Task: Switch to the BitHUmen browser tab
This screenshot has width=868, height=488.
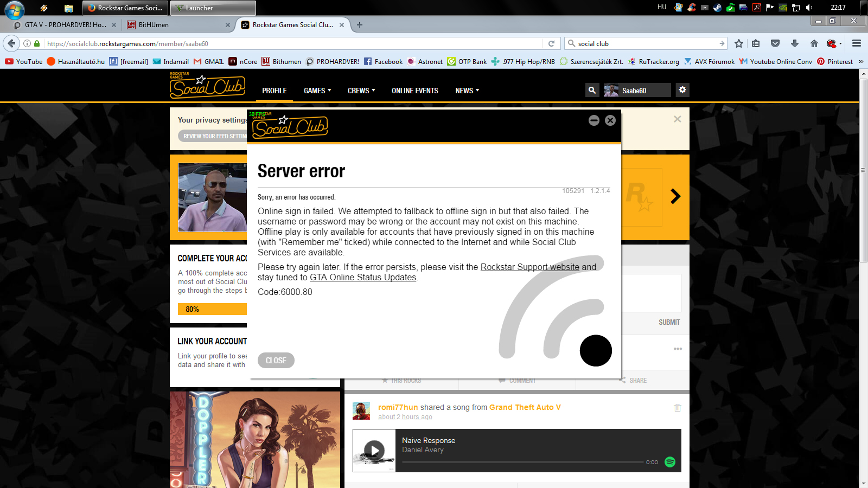Action: (x=178, y=25)
